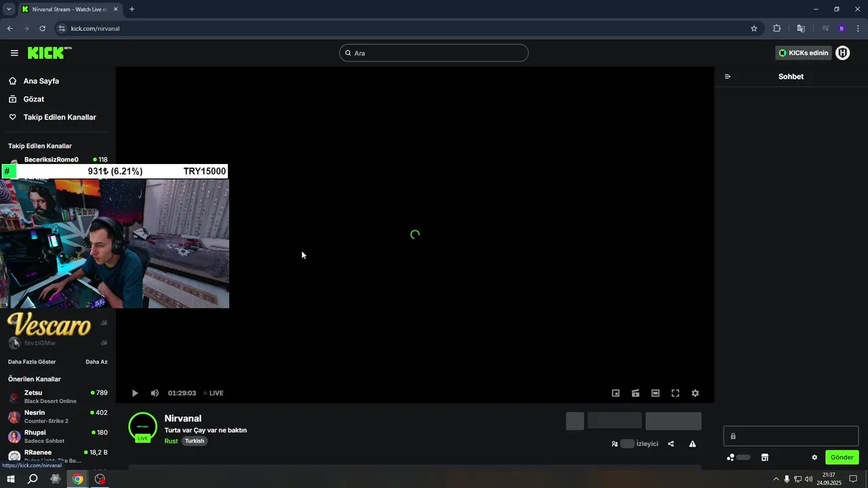
Task: Open the media control icon in Chrome
Action: coord(825,28)
